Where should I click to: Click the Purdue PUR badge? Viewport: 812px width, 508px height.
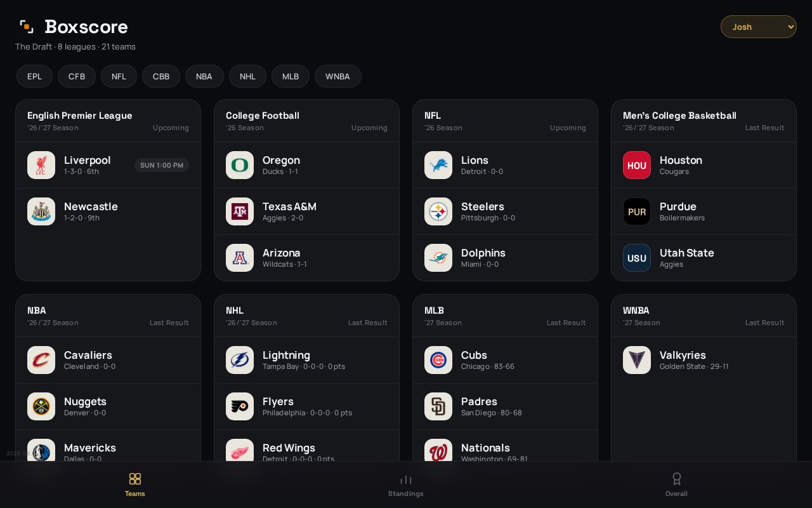(x=637, y=211)
